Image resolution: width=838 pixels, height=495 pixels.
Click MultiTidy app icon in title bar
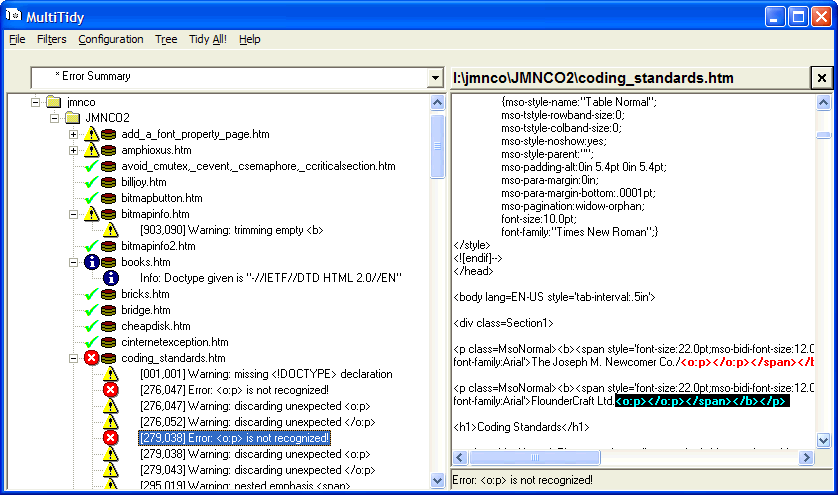pyautogui.click(x=13, y=16)
